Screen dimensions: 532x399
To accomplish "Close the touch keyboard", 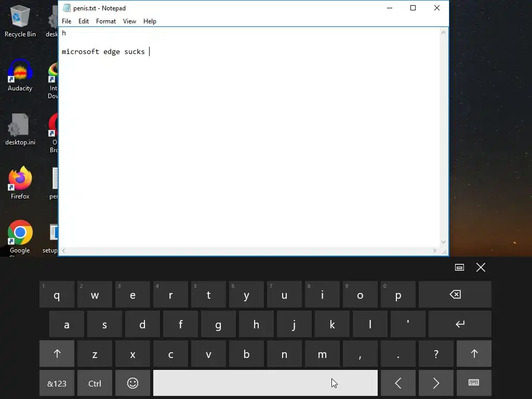I will point(481,268).
